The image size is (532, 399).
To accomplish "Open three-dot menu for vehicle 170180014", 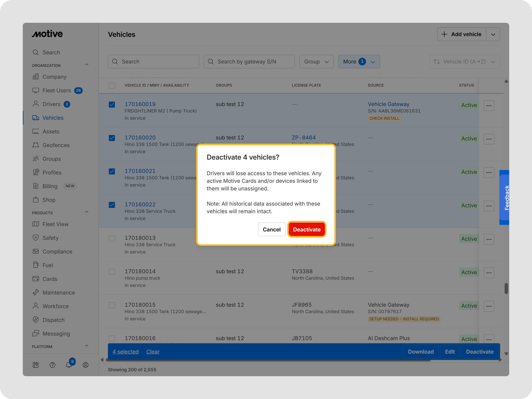I will pos(489,272).
